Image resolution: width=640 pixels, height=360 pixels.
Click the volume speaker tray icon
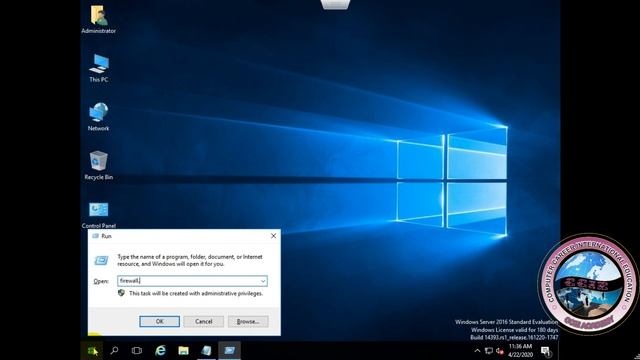pyautogui.click(x=500, y=351)
